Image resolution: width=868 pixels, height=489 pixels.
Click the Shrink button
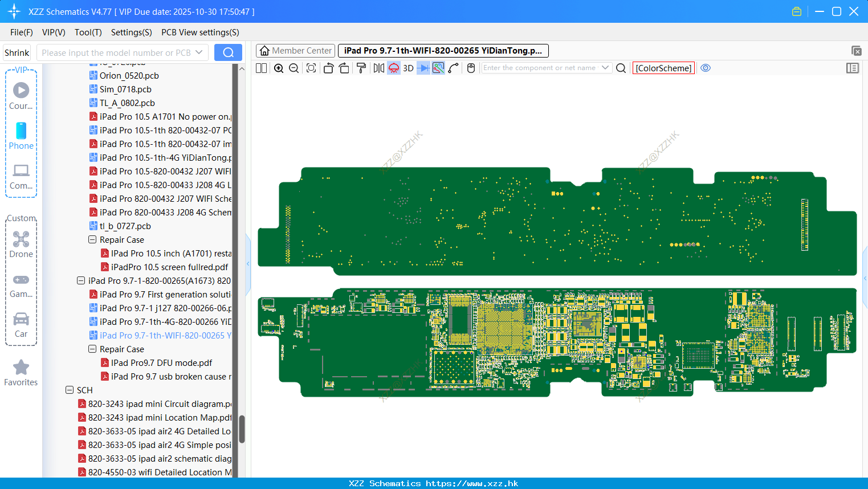tap(17, 52)
